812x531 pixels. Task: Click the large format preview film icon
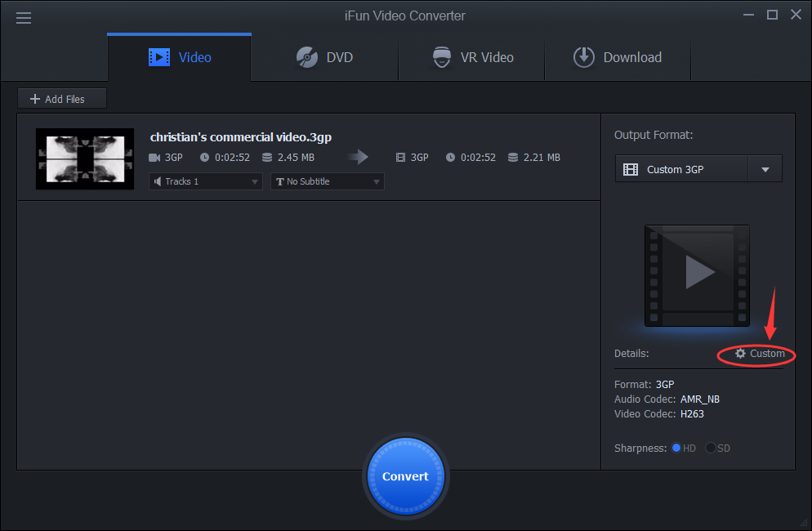point(697,275)
